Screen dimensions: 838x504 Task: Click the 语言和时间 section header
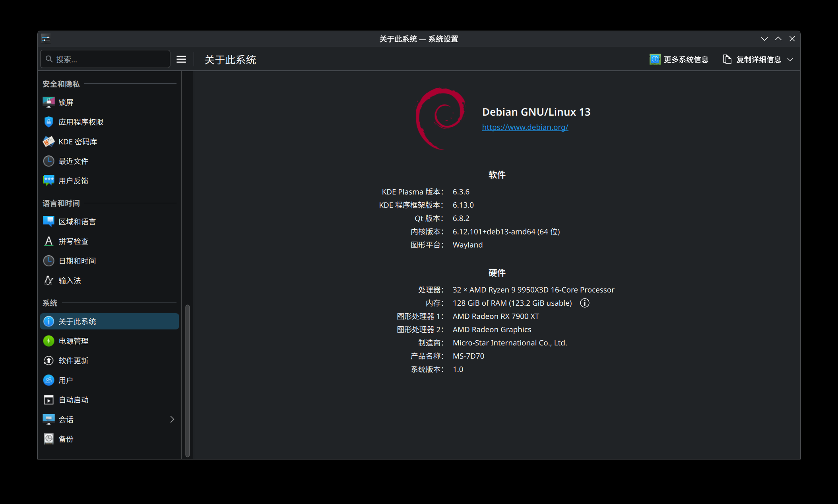tap(61, 203)
